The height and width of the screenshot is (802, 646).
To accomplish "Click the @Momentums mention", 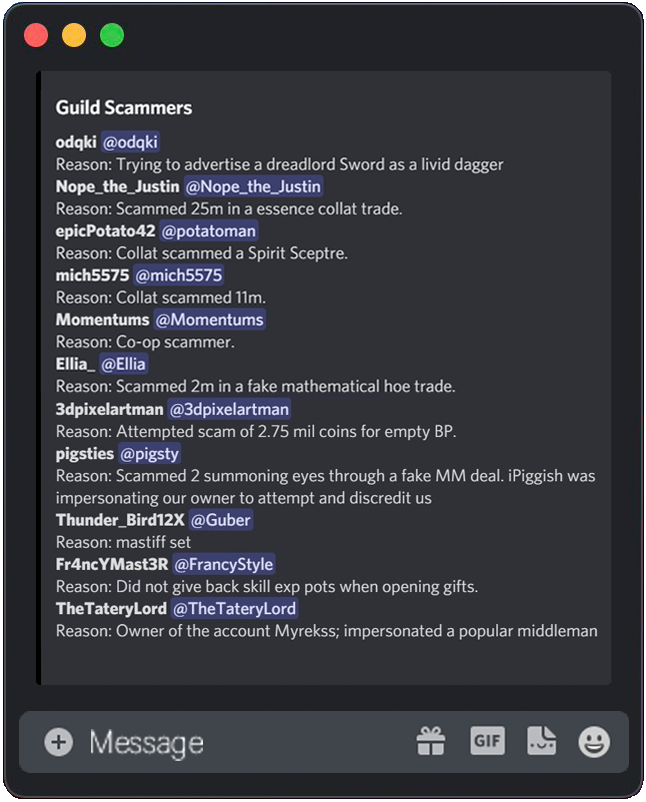I will pos(209,320).
